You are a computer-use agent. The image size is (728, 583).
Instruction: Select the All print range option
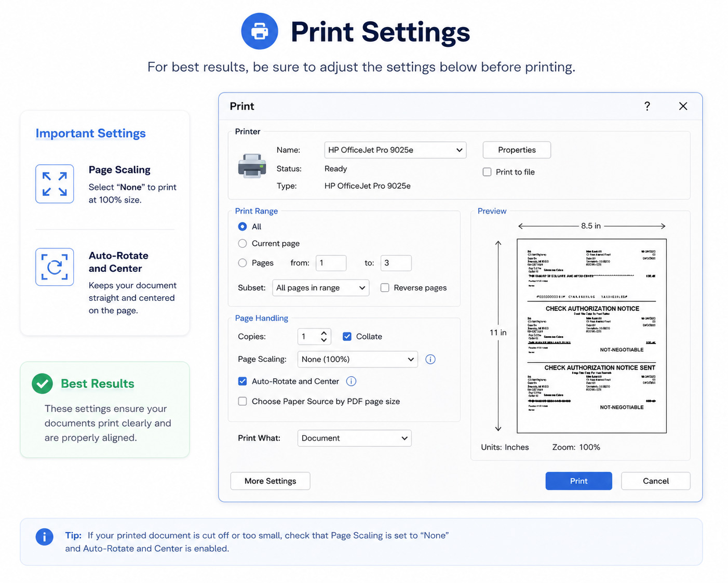[242, 227]
